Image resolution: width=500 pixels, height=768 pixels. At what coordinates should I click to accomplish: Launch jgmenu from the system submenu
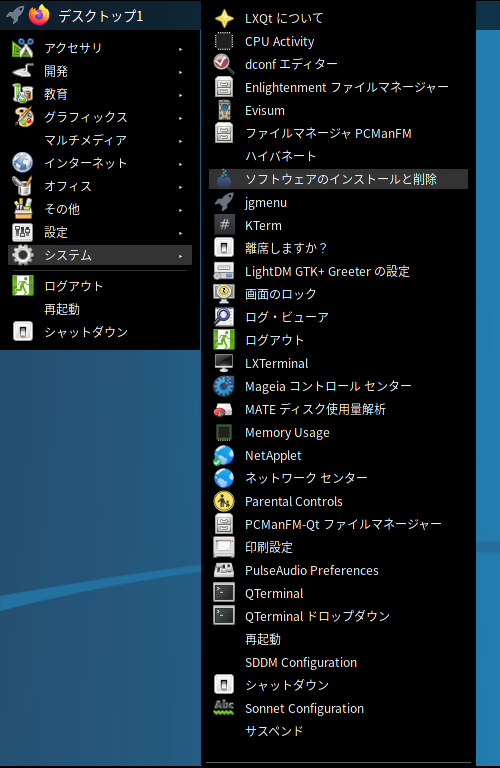click(338, 202)
